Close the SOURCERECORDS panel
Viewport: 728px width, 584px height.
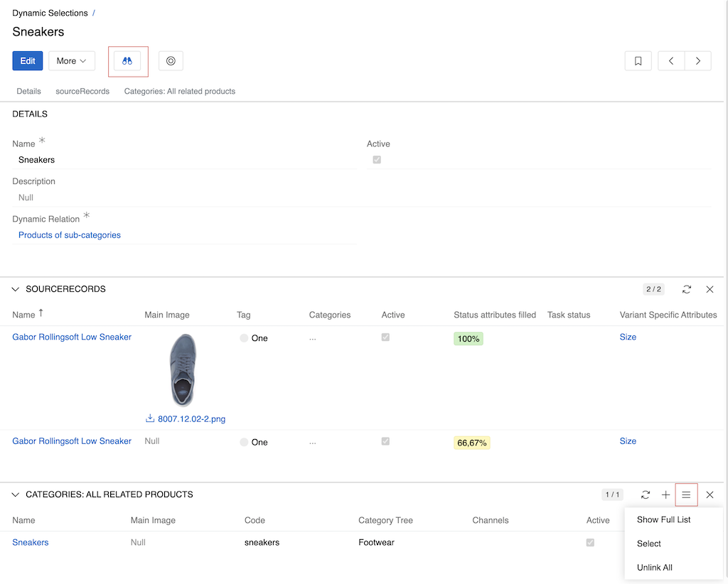710,289
